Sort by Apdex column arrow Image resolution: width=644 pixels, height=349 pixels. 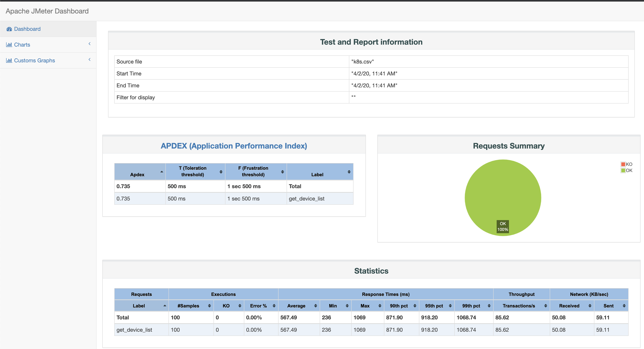click(162, 172)
